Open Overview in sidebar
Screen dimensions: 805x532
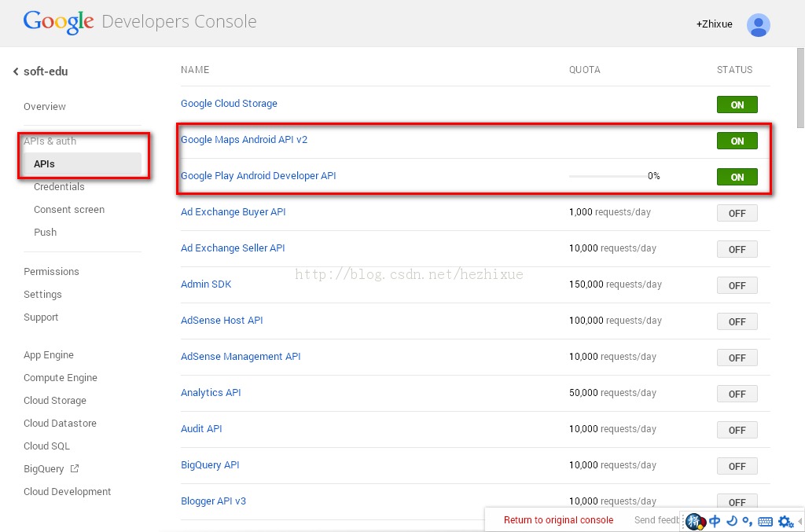click(45, 107)
